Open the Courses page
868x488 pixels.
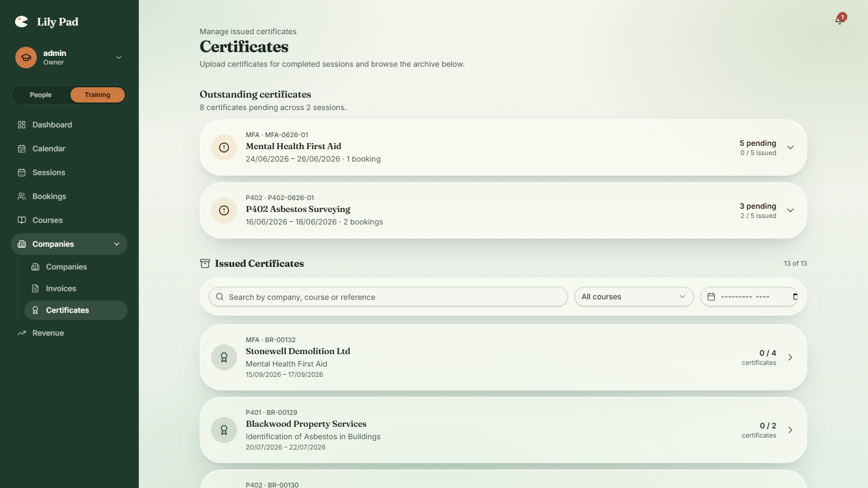[x=69, y=220]
